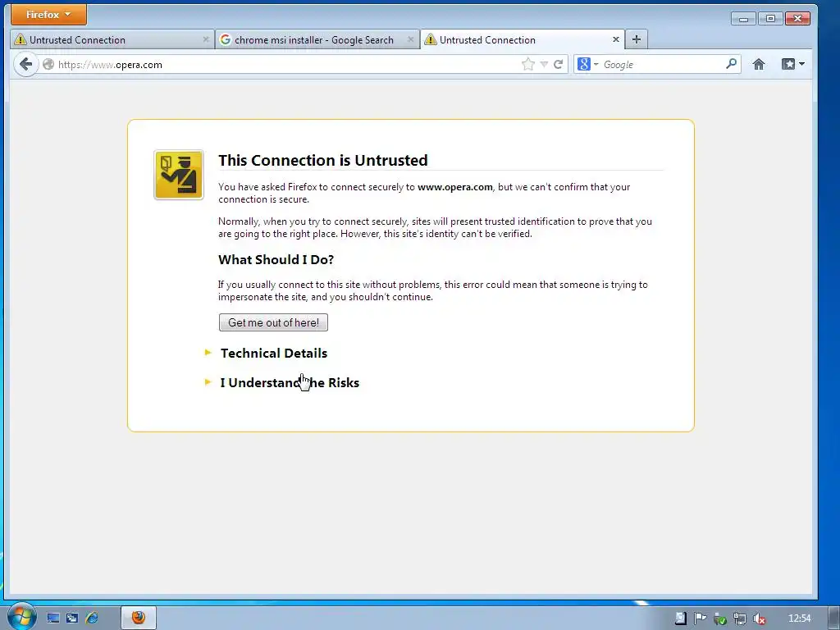Click the What Should I Do? heading
Screen dimensions: 840x630
click(x=276, y=260)
